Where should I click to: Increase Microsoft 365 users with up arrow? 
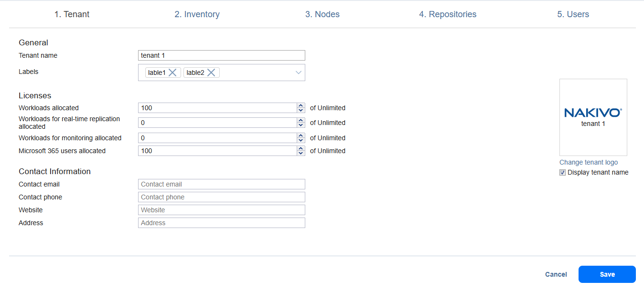click(x=301, y=148)
